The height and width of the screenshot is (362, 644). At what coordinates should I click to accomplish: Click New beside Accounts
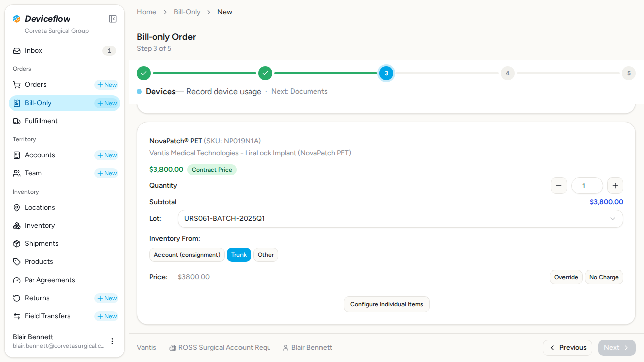pos(107,155)
